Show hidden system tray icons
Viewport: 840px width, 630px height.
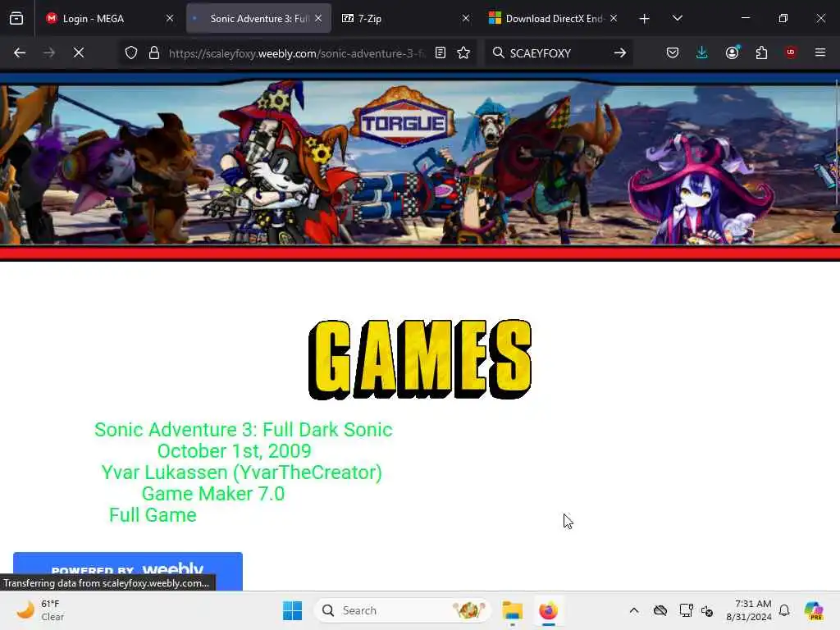click(634, 610)
